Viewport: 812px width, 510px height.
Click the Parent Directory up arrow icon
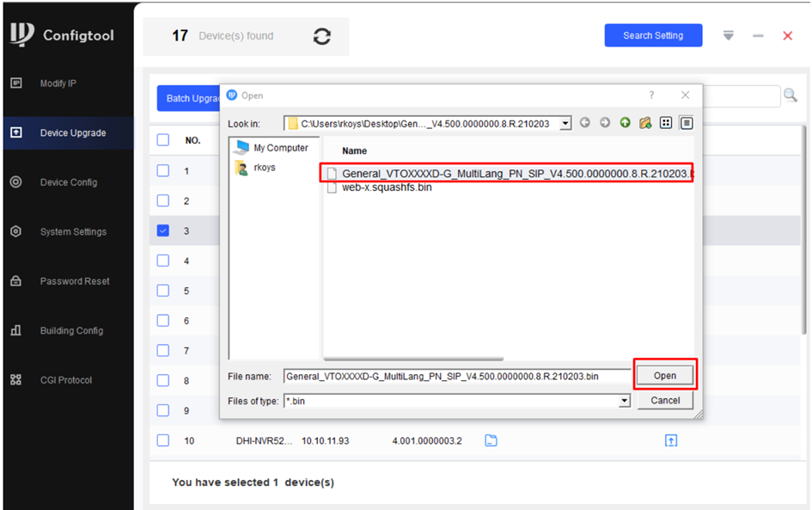tap(625, 123)
